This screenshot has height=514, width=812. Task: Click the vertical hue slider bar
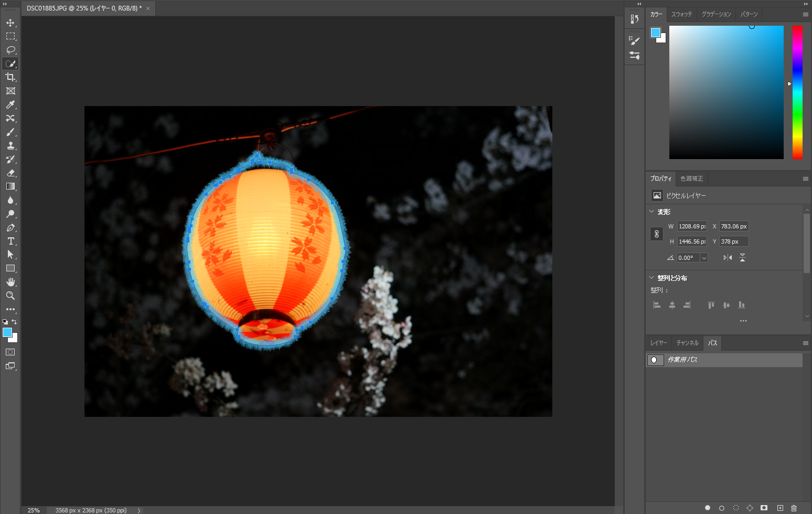tap(797, 92)
